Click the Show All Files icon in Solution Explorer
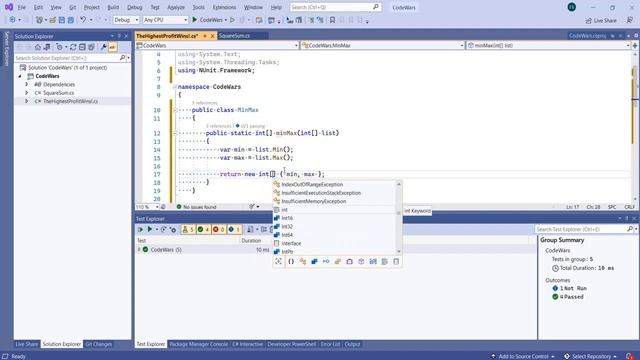Viewport: 640px width, 360px height. [91, 47]
